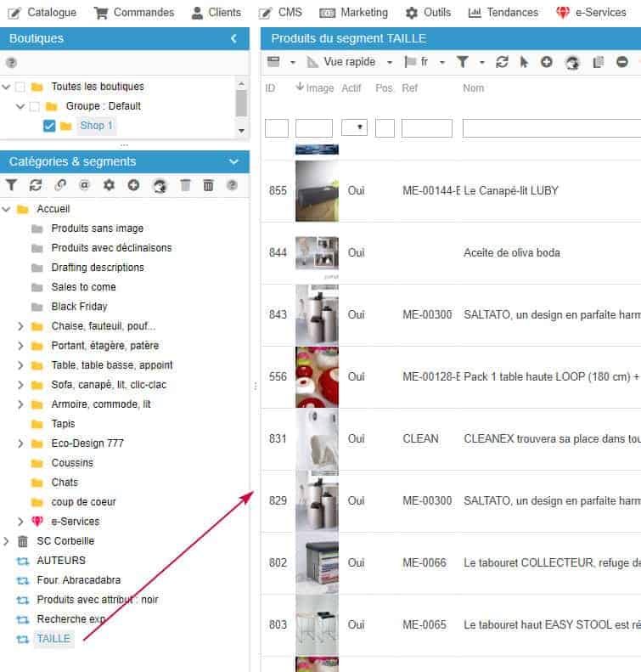Add a new product with plus icon
The width and height of the screenshot is (641, 672).
click(547, 62)
